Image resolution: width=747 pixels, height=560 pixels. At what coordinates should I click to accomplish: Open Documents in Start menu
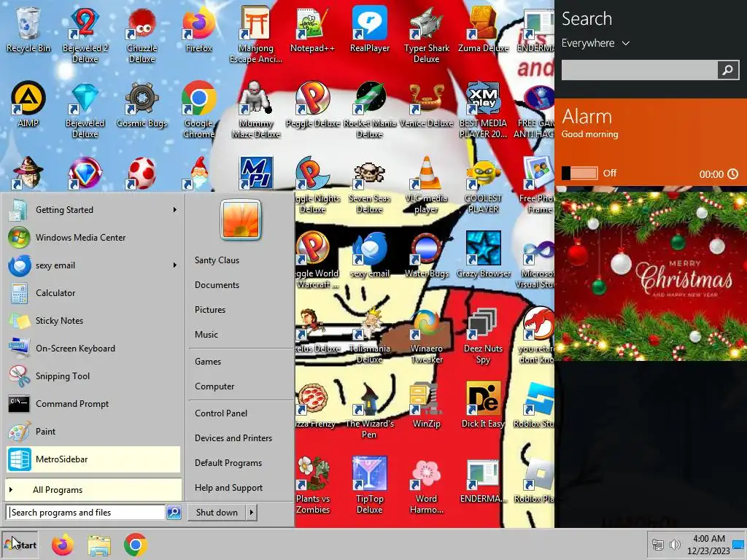click(x=217, y=285)
